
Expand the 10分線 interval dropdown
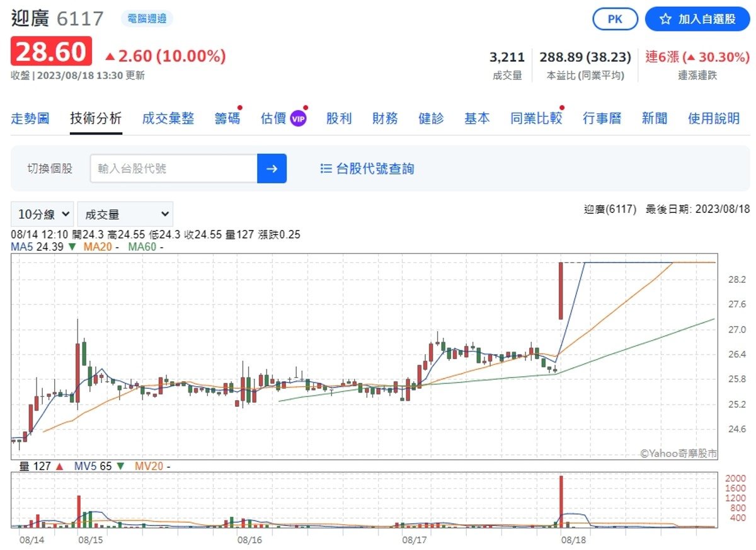click(x=42, y=214)
